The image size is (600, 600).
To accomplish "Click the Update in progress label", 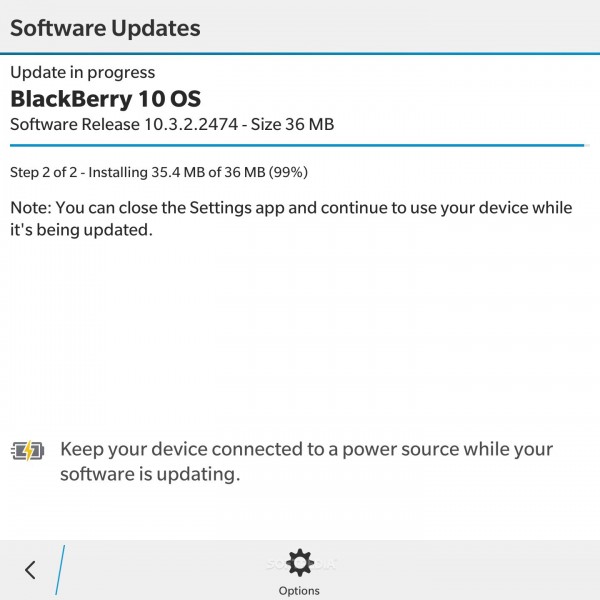I will pyautogui.click(x=83, y=73).
